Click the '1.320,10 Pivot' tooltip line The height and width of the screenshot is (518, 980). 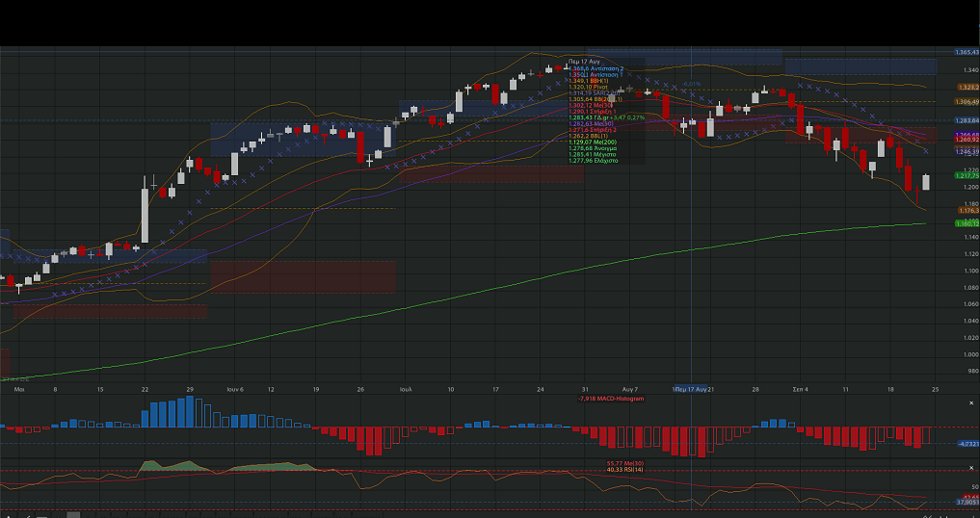coord(588,87)
